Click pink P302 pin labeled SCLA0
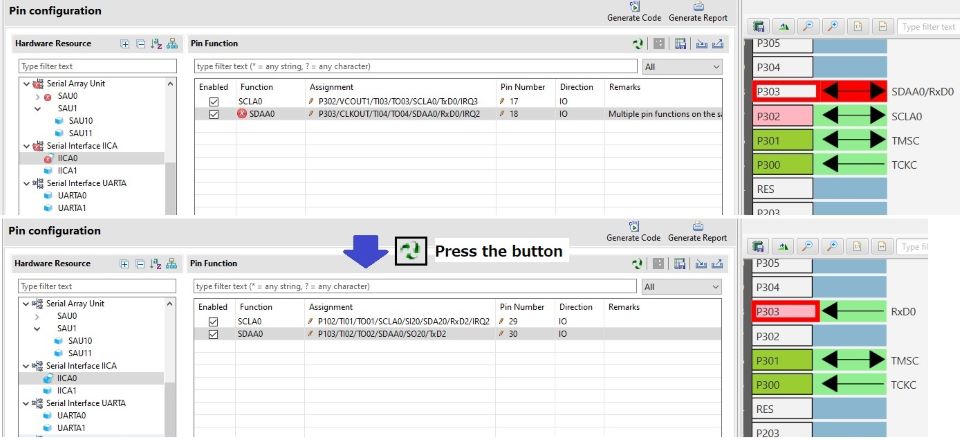The image size is (960, 440). [x=785, y=117]
